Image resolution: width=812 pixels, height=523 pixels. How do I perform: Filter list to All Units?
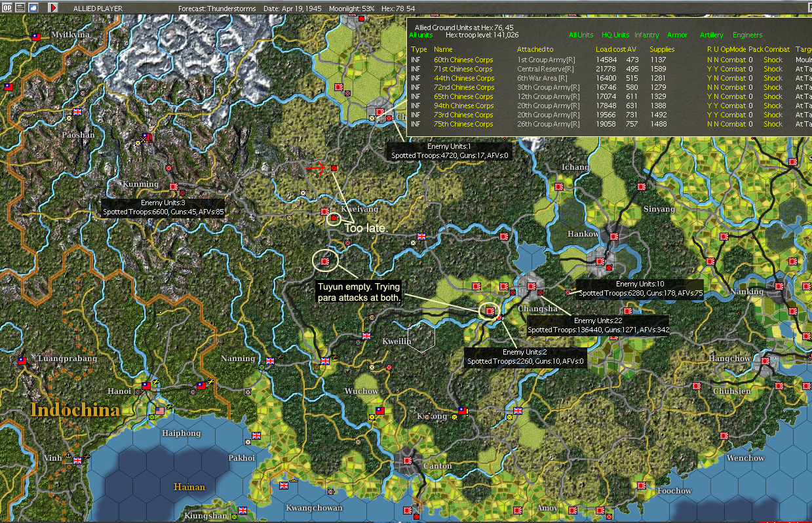point(581,35)
